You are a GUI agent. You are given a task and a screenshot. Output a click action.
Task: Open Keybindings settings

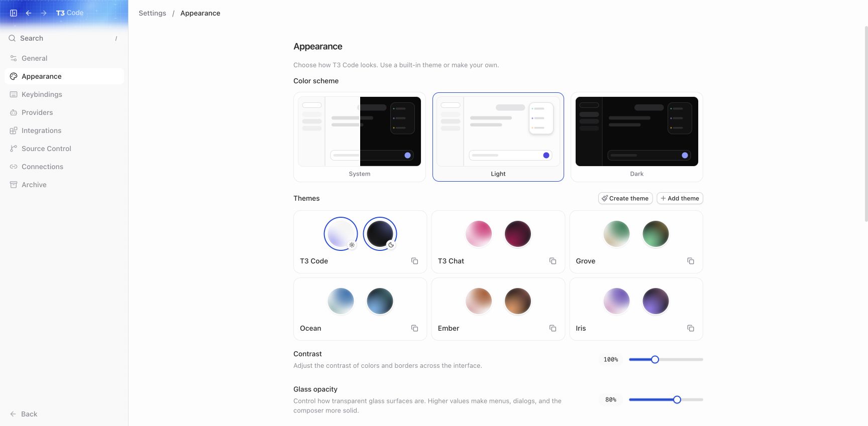(64, 94)
